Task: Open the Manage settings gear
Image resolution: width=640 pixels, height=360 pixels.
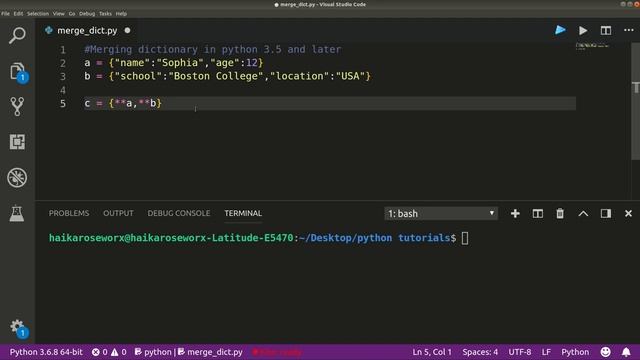Action: click(x=18, y=327)
